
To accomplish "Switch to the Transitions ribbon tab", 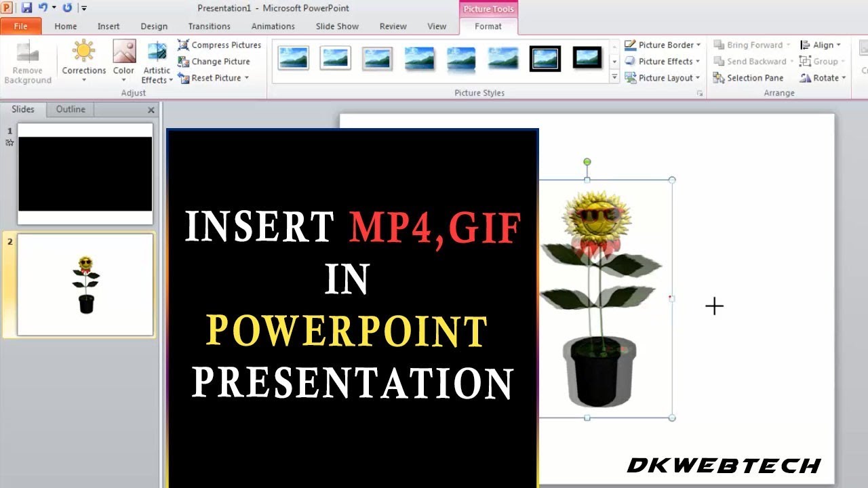I will [210, 26].
